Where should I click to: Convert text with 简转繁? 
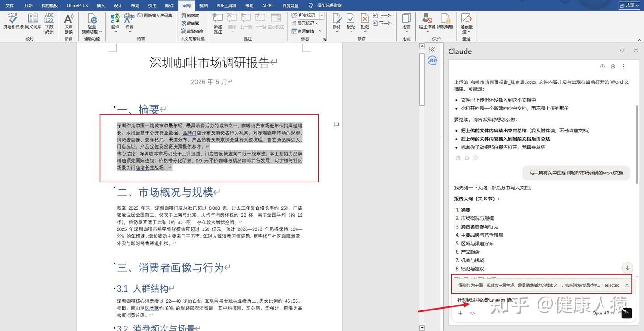tap(190, 23)
